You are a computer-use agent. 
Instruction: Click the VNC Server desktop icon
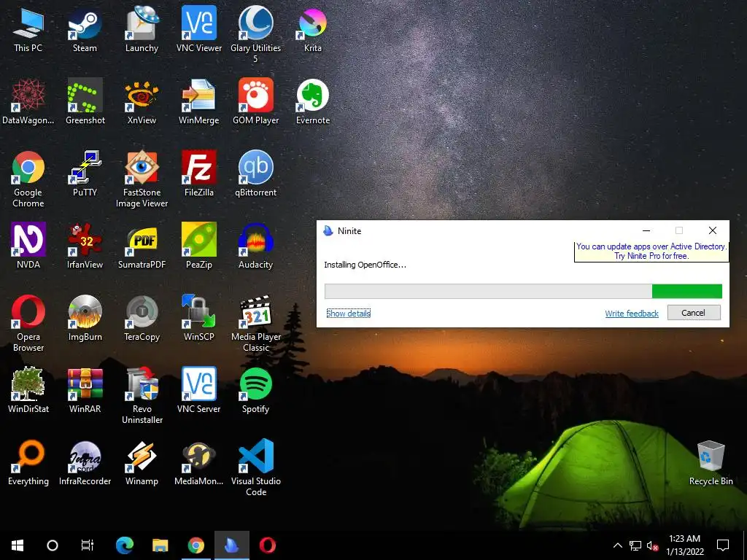(198, 390)
